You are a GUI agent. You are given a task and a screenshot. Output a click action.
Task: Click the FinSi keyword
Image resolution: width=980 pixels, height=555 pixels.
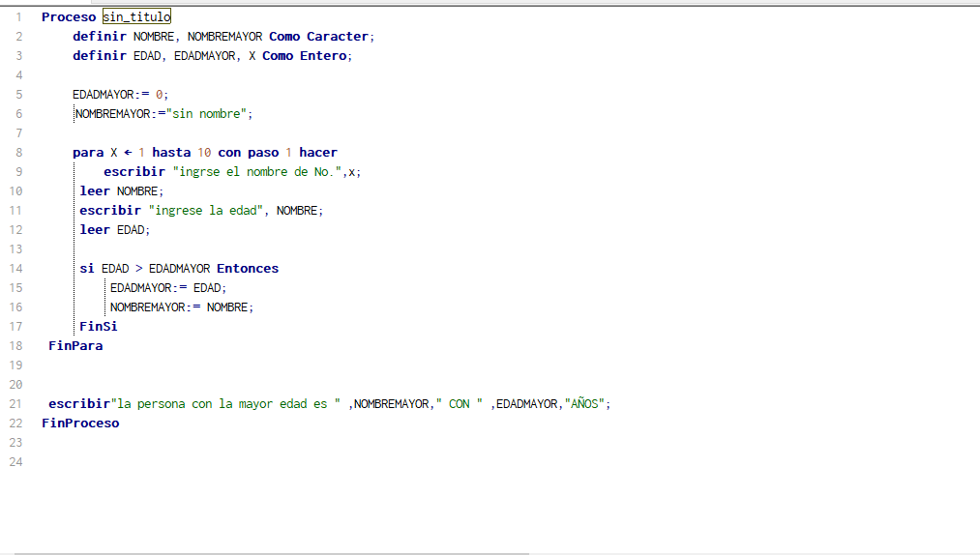pyautogui.click(x=98, y=326)
